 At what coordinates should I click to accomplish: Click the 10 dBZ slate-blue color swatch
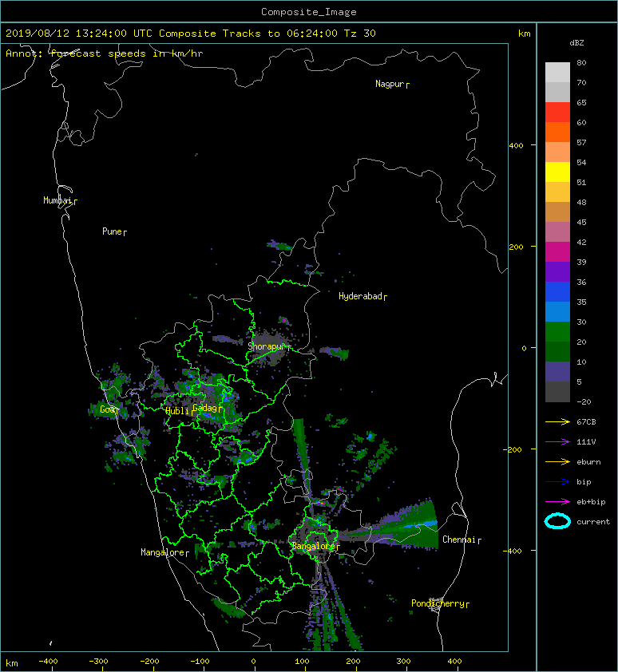click(x=557, y=372)
